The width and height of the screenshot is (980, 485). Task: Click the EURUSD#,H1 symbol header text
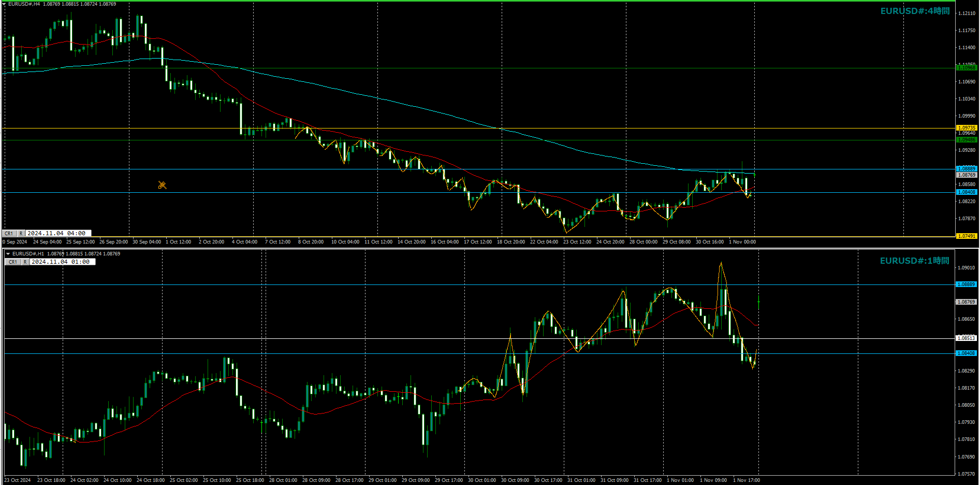click(28, 254)
